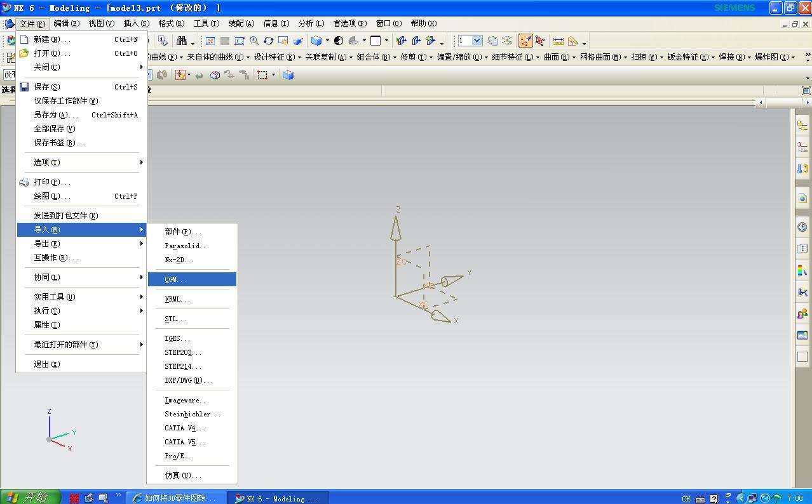This screenshot has height=504, width=812.
Task: Click the Pan view icon
Action: pos(283,41)
